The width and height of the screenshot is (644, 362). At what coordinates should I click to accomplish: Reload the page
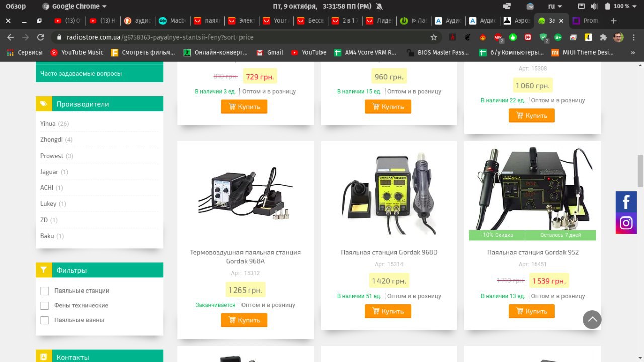[x=41, y=37]
